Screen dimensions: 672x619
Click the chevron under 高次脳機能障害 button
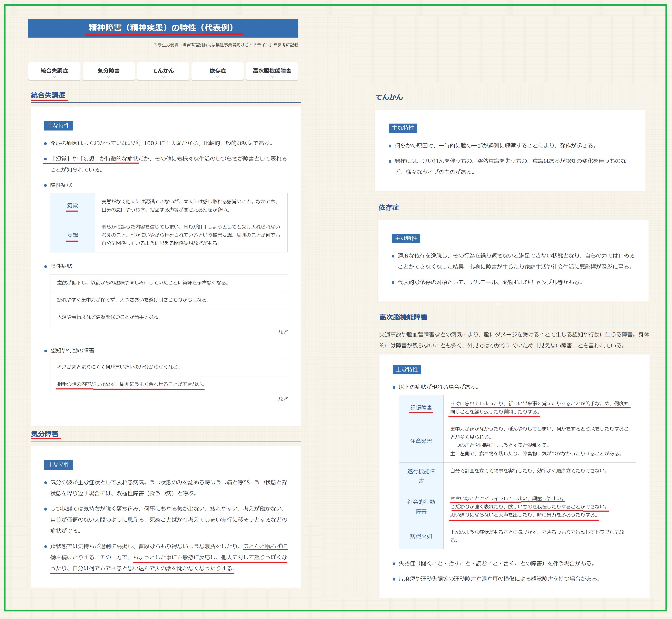click(x=272, y=77)
